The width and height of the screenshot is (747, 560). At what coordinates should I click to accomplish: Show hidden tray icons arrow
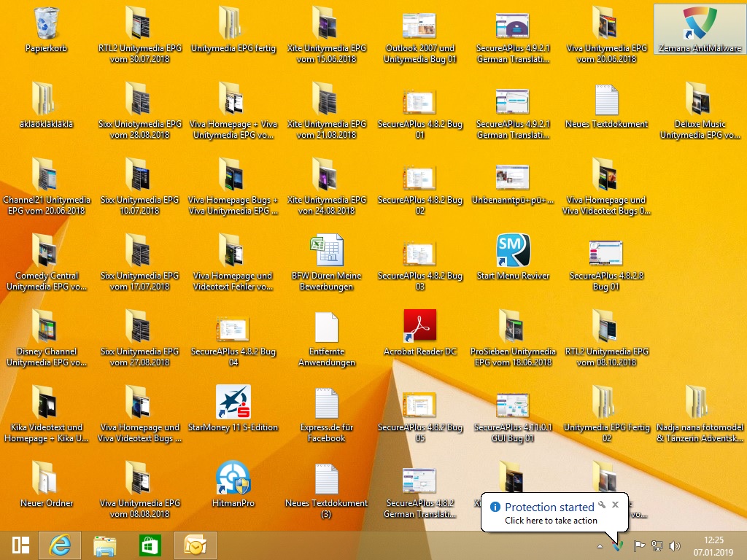(x=600, y=546)
